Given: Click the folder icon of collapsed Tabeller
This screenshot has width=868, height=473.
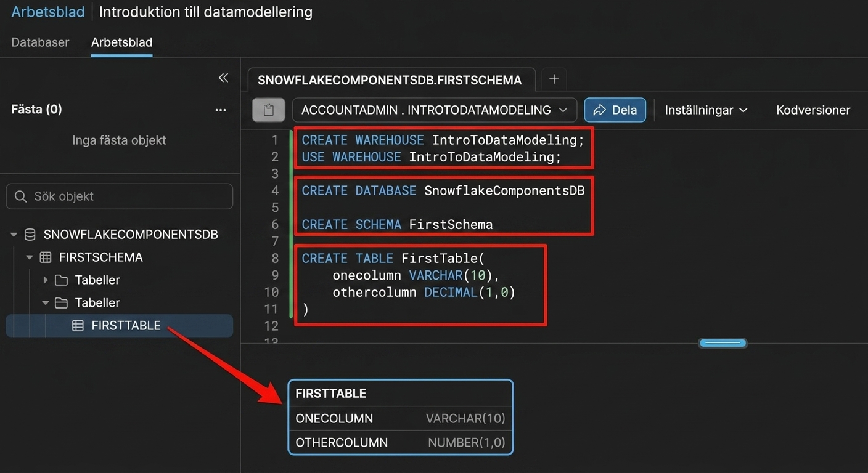Looking at the screenshot, I should pyautogui.click(x=61, y=280).
